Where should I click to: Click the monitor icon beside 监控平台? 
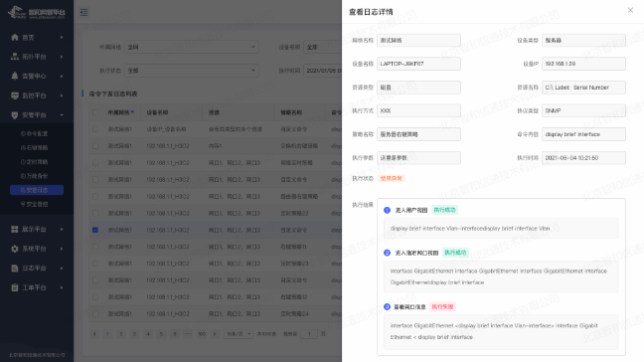[x=15, y=95]
